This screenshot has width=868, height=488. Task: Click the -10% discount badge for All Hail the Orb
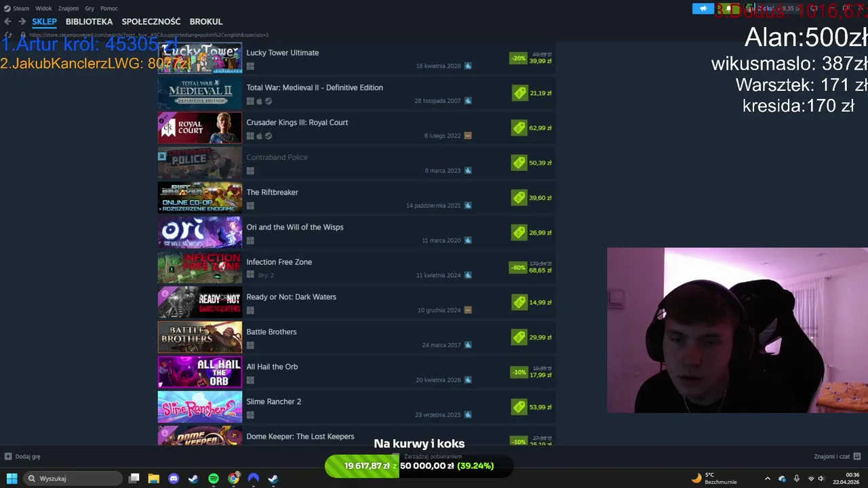pyautogui.click(x=518, y=372)
